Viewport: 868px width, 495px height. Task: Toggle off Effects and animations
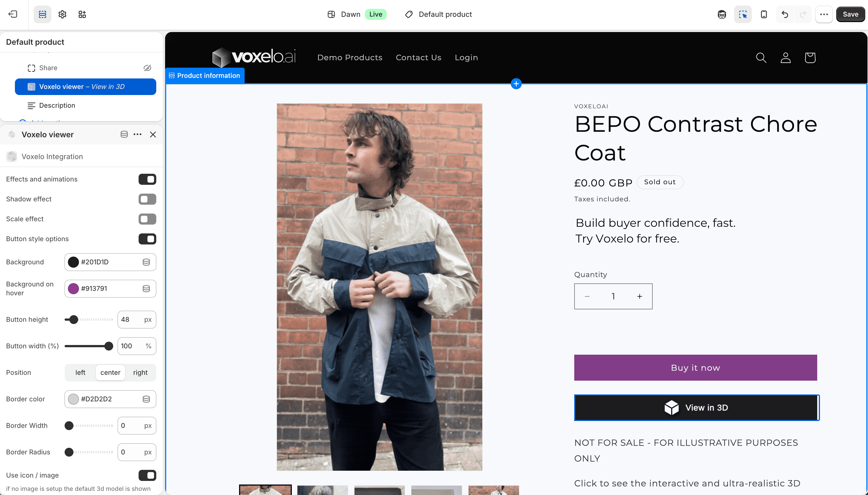click(x=147, y=179)
